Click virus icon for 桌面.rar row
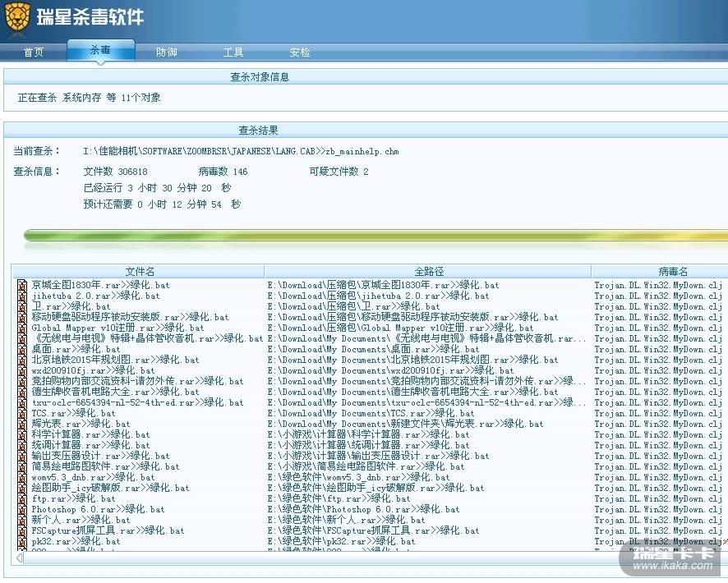728x583 pixels. (x=22, y=349)
